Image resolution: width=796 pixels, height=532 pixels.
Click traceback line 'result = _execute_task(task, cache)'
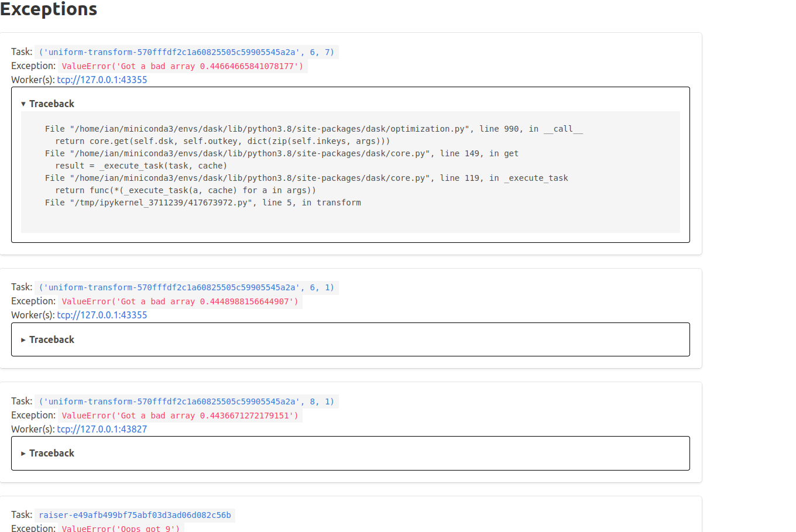pyautogui.click(x=141, y=166)
